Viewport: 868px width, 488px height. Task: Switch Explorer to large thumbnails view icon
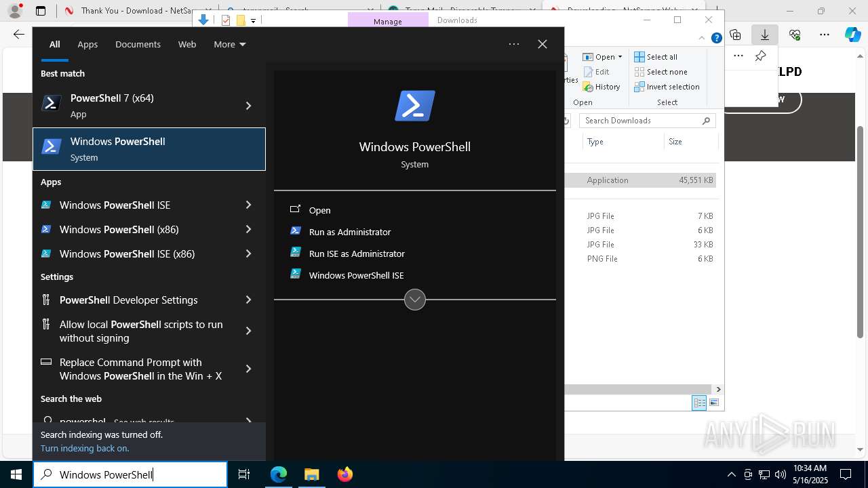coord(714,403)
